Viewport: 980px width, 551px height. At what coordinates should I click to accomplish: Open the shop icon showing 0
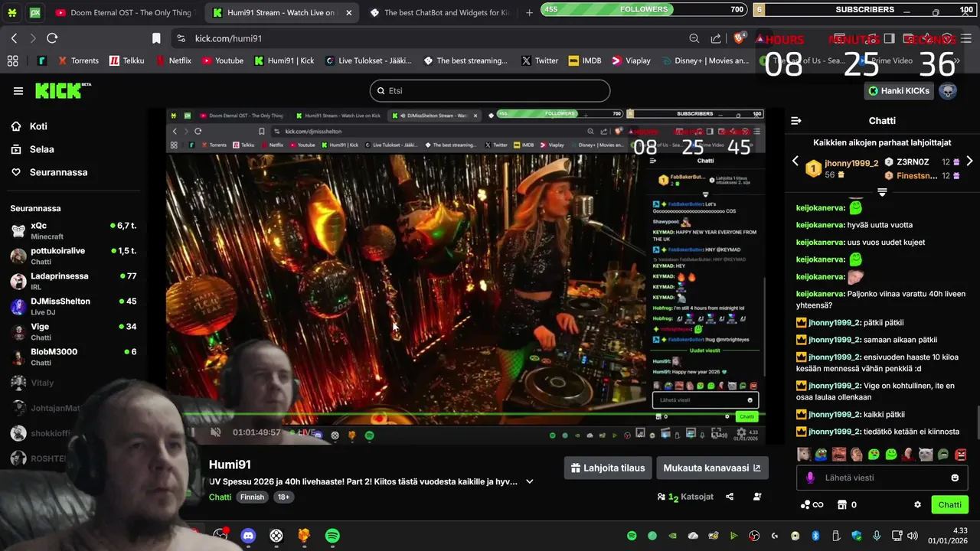coord(847,505)
